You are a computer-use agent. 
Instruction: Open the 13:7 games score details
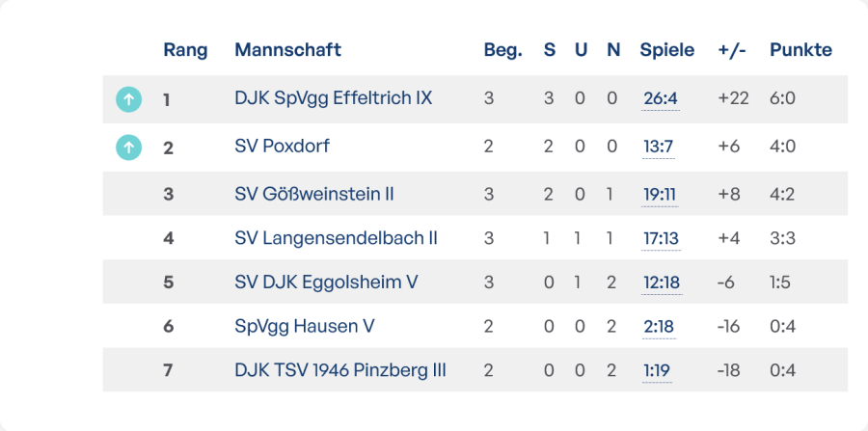(x=658, y=148)
